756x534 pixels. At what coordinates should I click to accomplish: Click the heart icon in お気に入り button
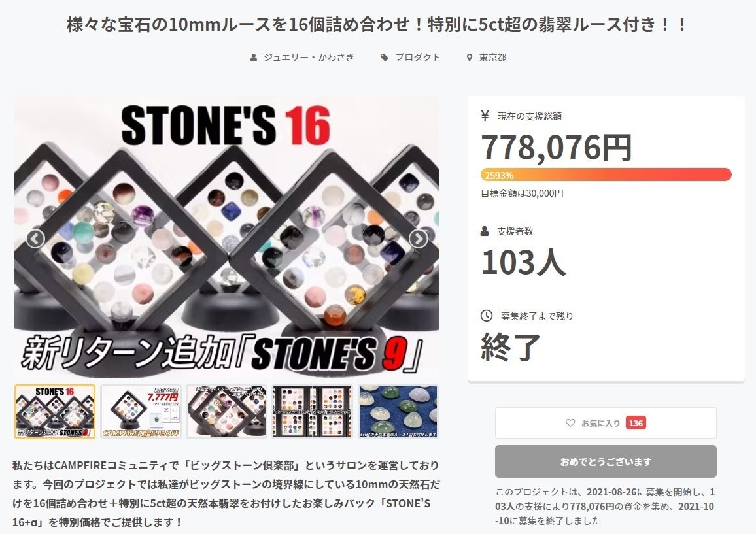point(570,423)
